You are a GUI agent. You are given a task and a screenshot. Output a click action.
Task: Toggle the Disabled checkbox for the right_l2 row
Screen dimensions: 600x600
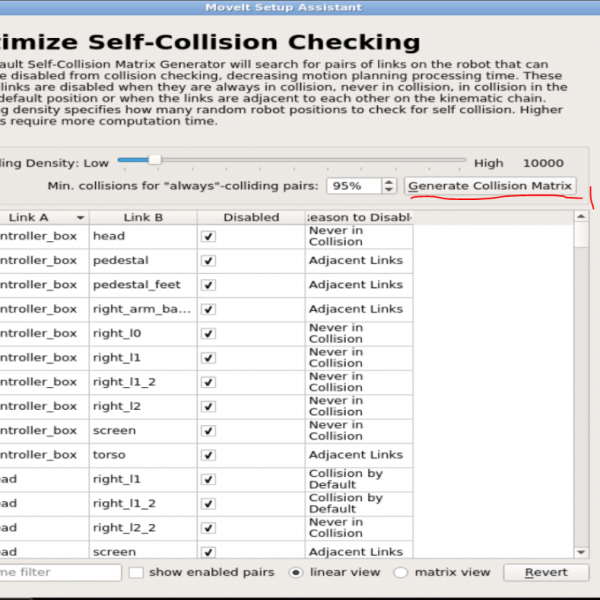(209, 406)
